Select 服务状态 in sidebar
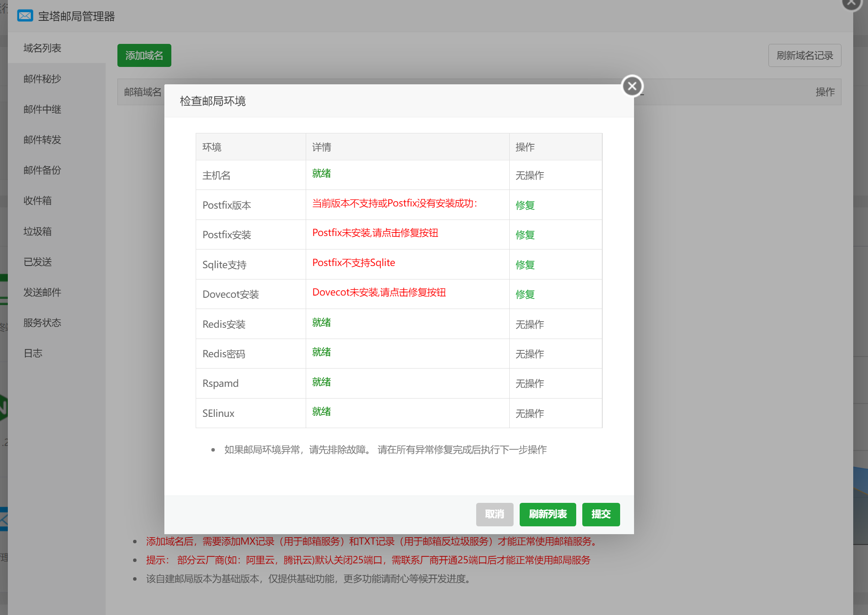The height and width of the screenshot is (615, 868). (42, 322)
